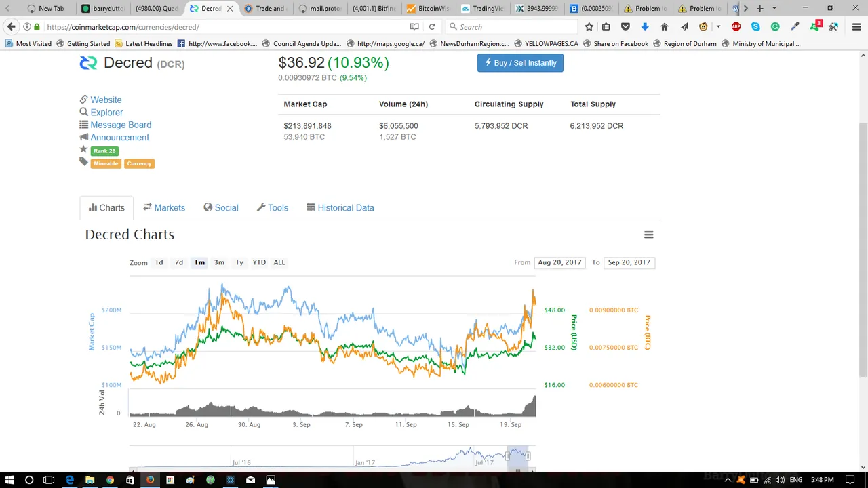Show system tray hidden icons chevron
The height and width of the screenshot is (488, 868).
[728, 480]
